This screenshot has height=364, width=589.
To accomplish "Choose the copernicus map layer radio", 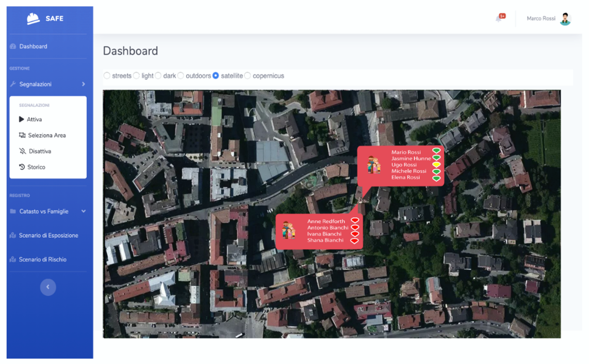I will click(x=248, y=76).
